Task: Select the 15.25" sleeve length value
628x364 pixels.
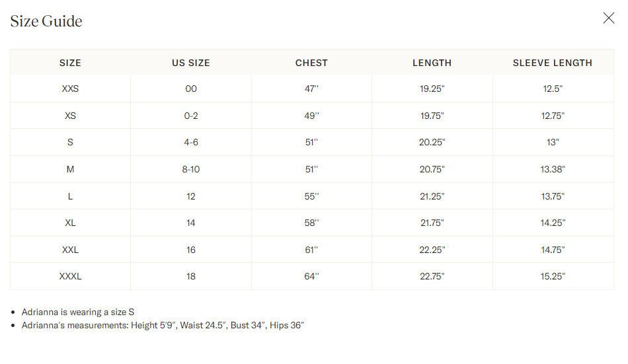Action: click(x=553, y=276)
